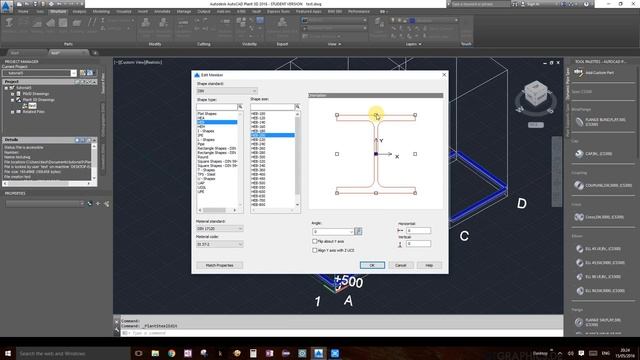The height and width of the screenshot is (360, 640).
Task: Click the Vertical offset input field
Action: pos(418,244)
